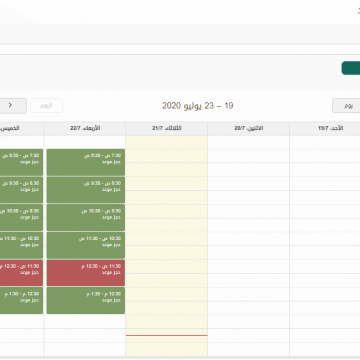Open Wednesday red 11:30 - 12:30 slot
Screen dimensions: 360x360
[86, 273]
